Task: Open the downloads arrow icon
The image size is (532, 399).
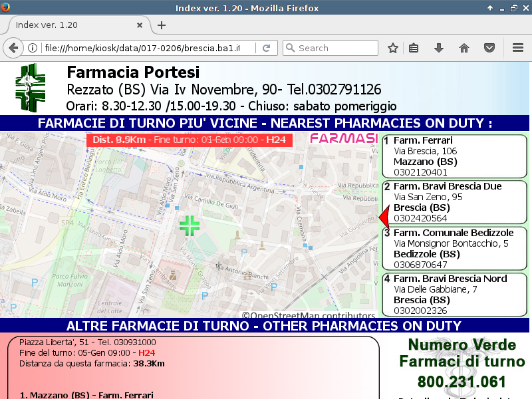Action: 439,48
